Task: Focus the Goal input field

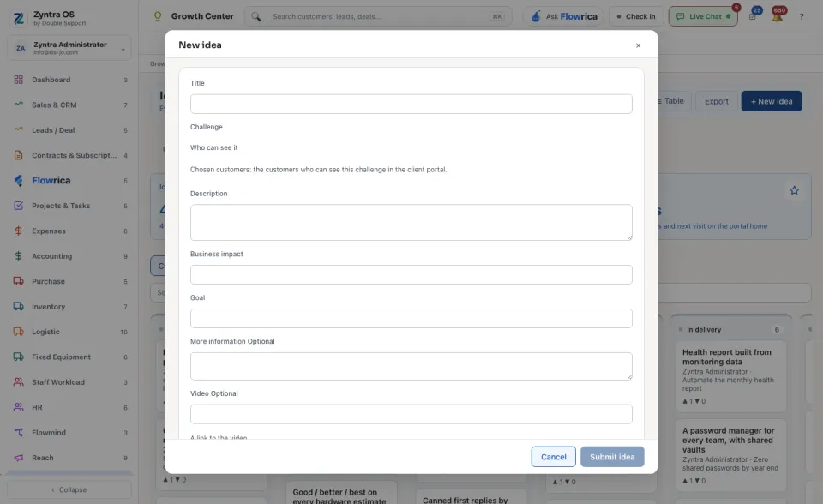Action: (411, 318)
